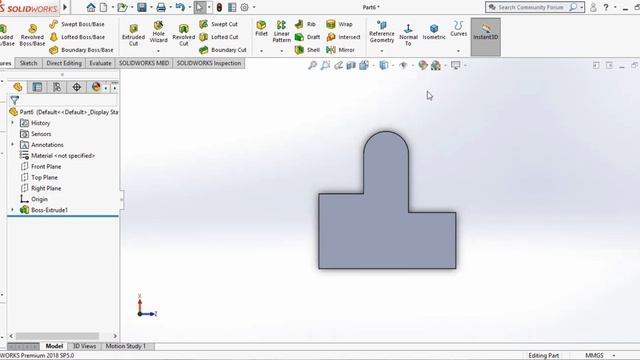Open the SOLIDWORKS menu flyout arrow

pyautogui.click(x=65, y=7)
